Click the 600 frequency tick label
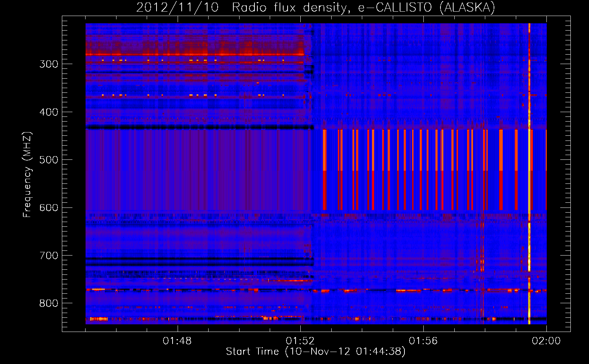 point(49,208)
